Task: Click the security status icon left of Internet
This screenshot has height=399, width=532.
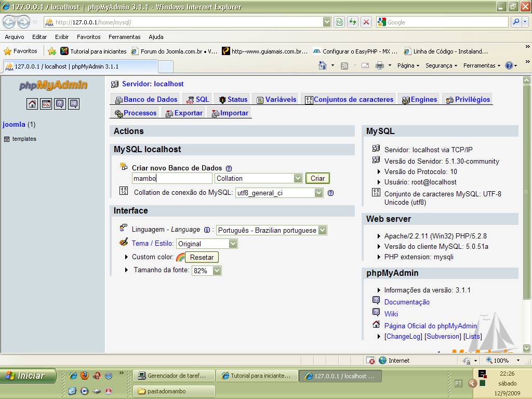Action: [370, 361]
